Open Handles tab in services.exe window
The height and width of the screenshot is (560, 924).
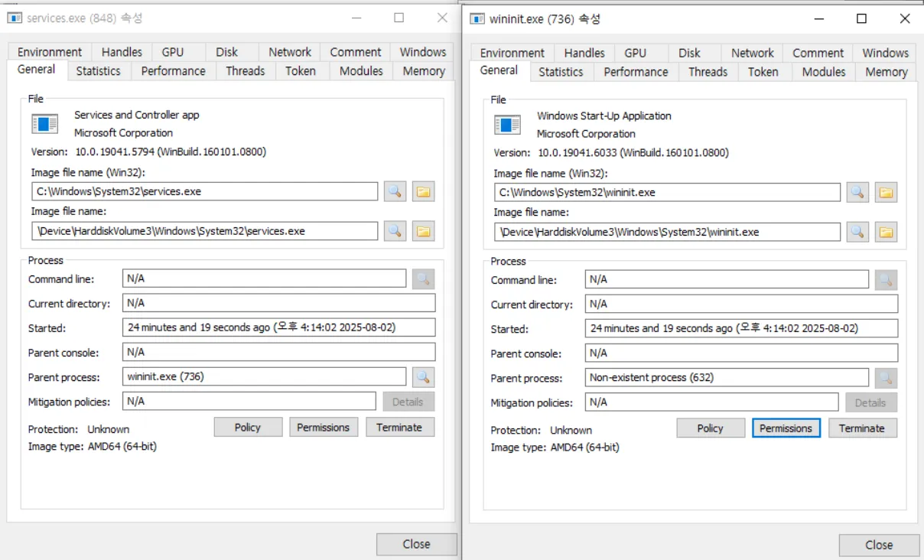click(122, 52)
